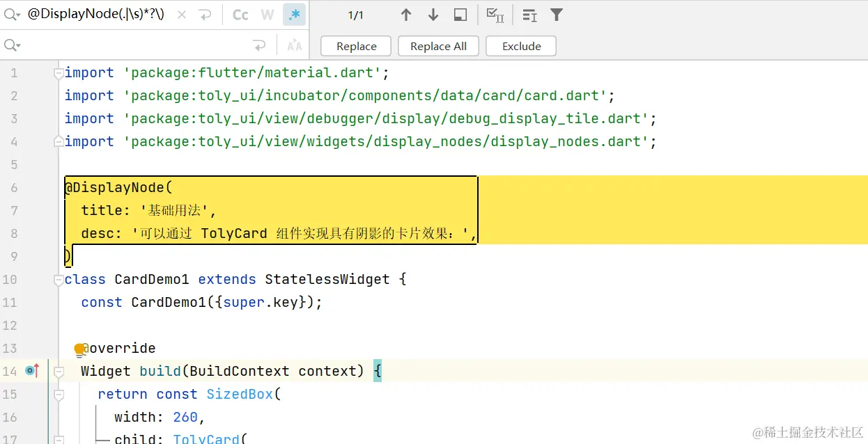Collapse the CardDemo1 class at line 10
Screen dimensions: 868x444
tap(59, 280)
